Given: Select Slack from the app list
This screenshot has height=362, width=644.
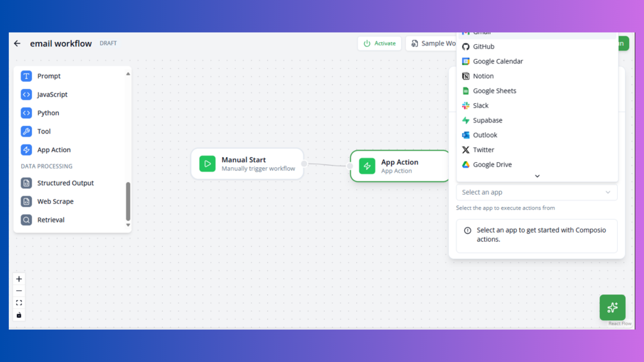Looking at the screenshot, I should 480,105.
